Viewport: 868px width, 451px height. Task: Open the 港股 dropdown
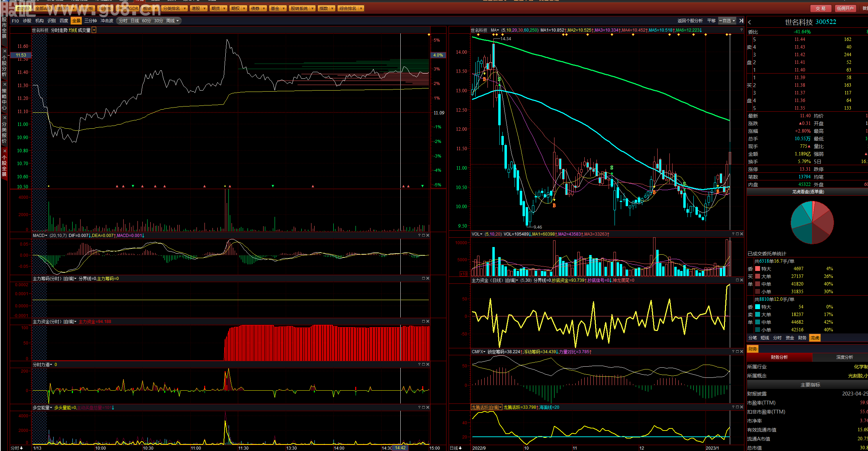[199, 8]
